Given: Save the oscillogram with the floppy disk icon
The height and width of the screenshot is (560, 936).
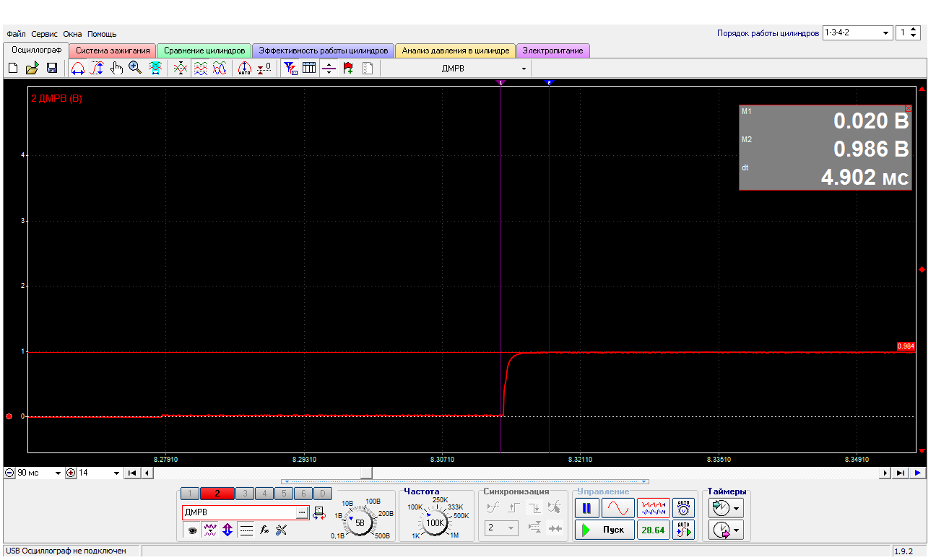Looking at the screenshot, I should coord(52,68).
